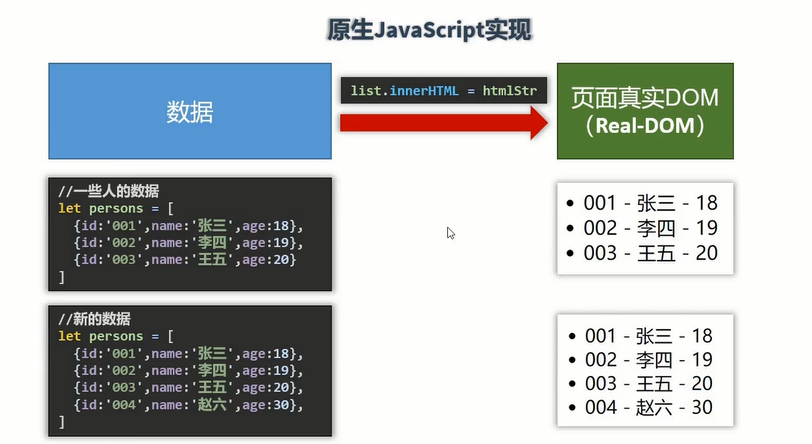Click the closing bracket of the new data array
Image resolution: width=812 pixels, height=444 pixels.
pos(62,422)
